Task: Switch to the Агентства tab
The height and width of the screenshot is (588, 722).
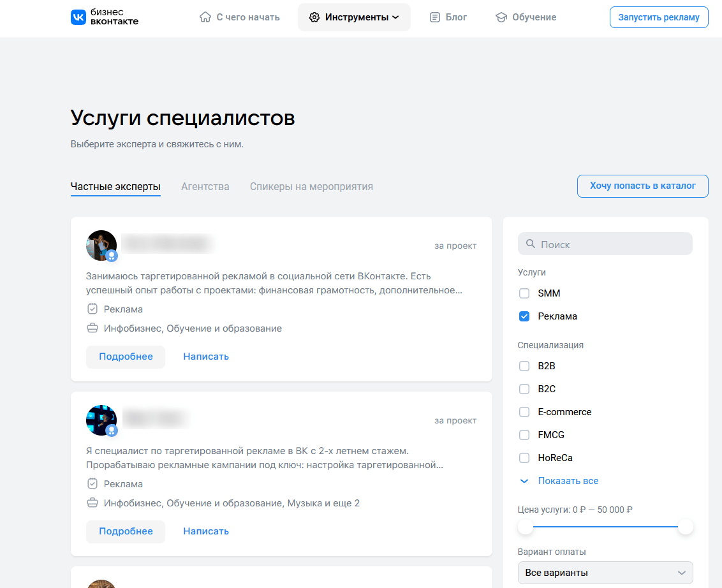Action: click(205, 187)
